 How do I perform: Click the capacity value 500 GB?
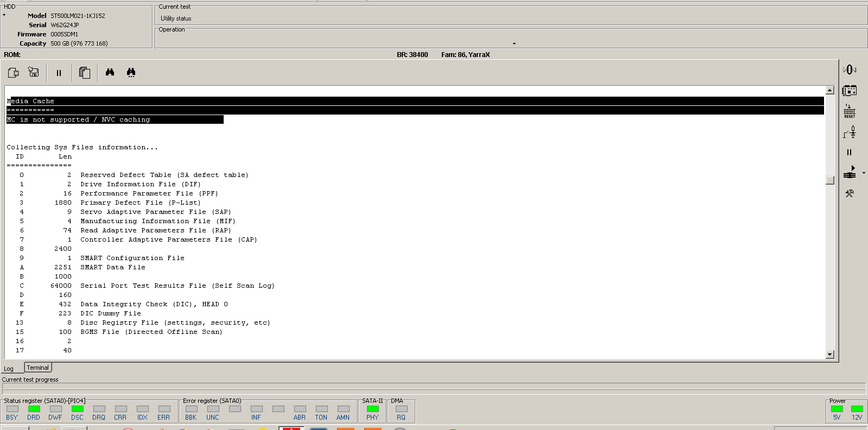tap(79, 43)
